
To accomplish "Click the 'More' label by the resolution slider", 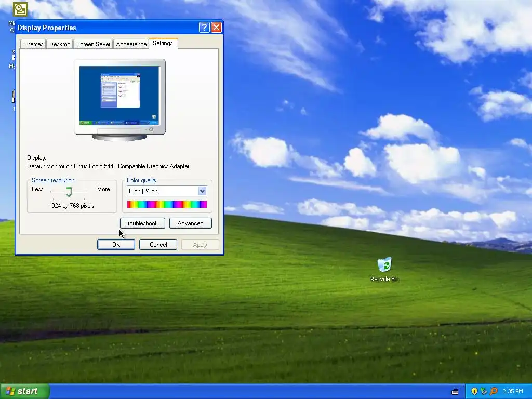I will 103,189.
